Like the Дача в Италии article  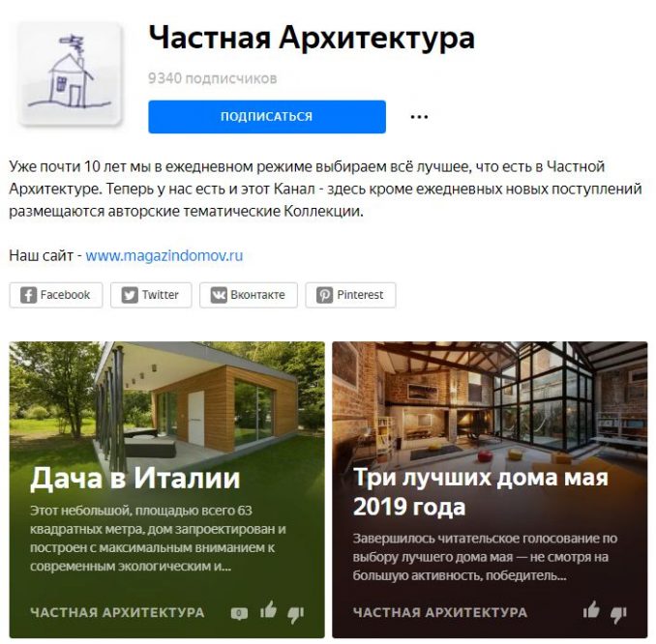tap(268, 610)
